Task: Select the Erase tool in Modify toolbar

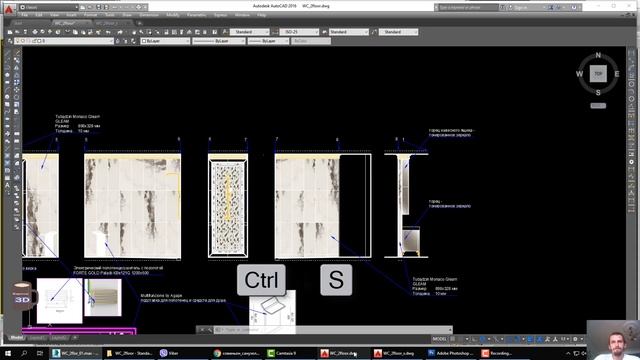Action: (17, 53)
